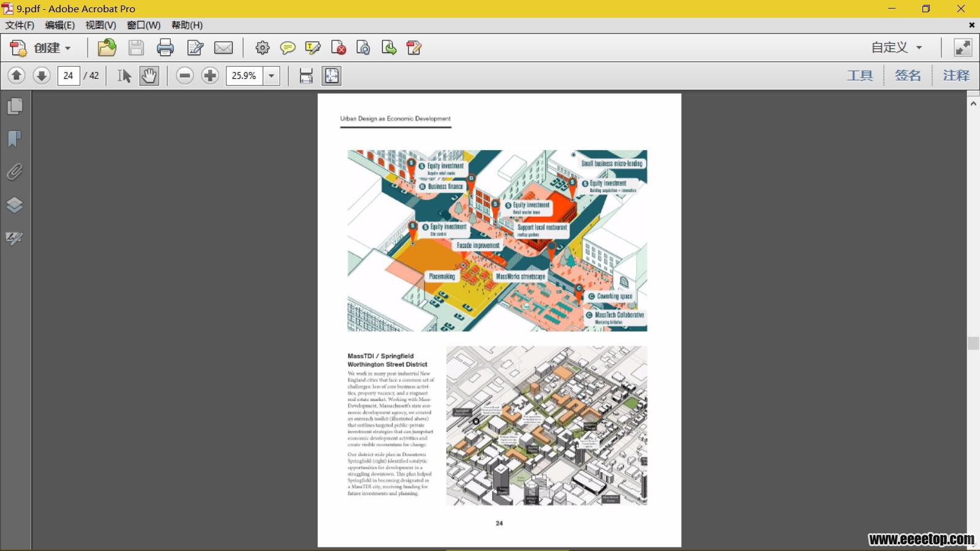Click the Create PDF icon
Viewport: 980px width, 551px height.
point(18,48)
